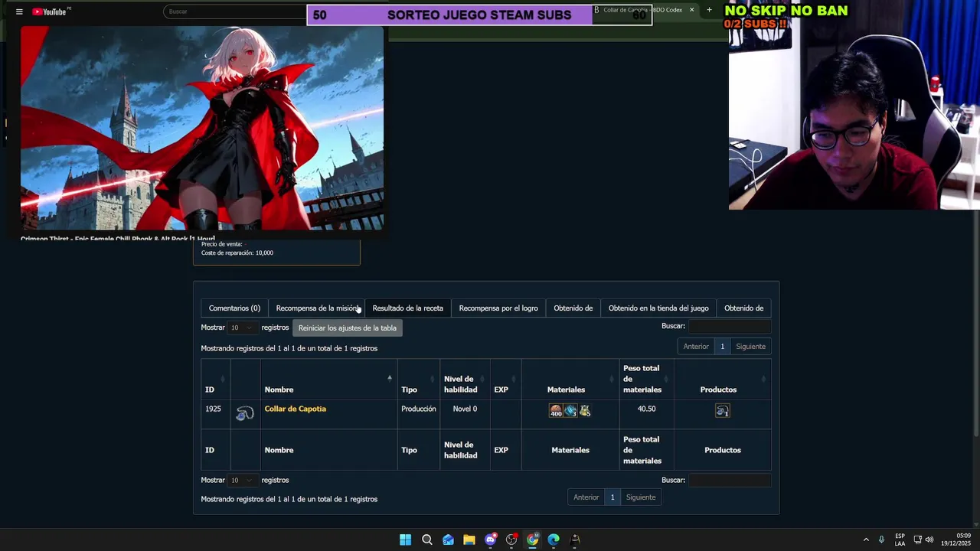The image size is (980, 551).
Task: Click the material icon with quantity 400
Action: click(556, 411)
